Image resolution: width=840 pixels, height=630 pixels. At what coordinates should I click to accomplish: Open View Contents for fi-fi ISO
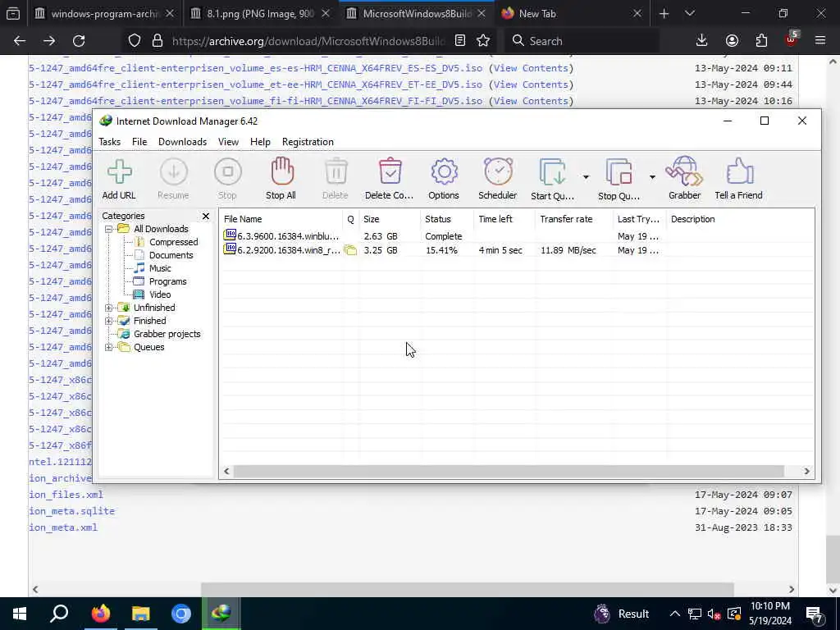click(531, 101)
